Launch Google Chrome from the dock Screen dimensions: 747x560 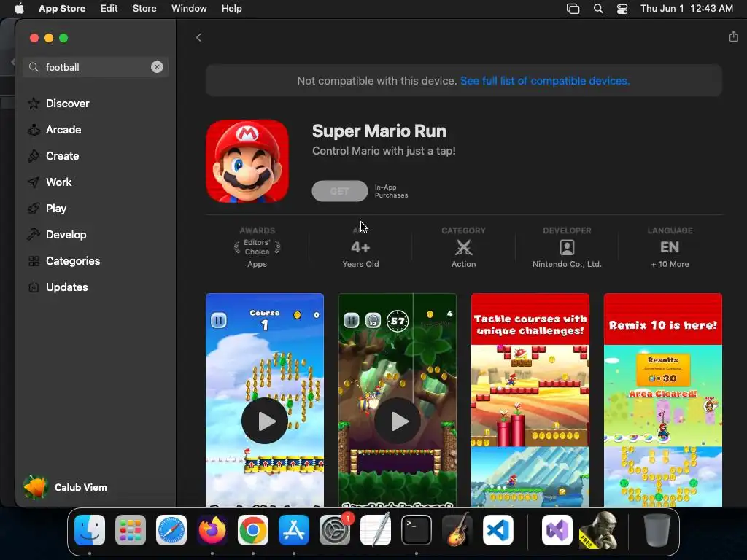[x=253, y=530]
